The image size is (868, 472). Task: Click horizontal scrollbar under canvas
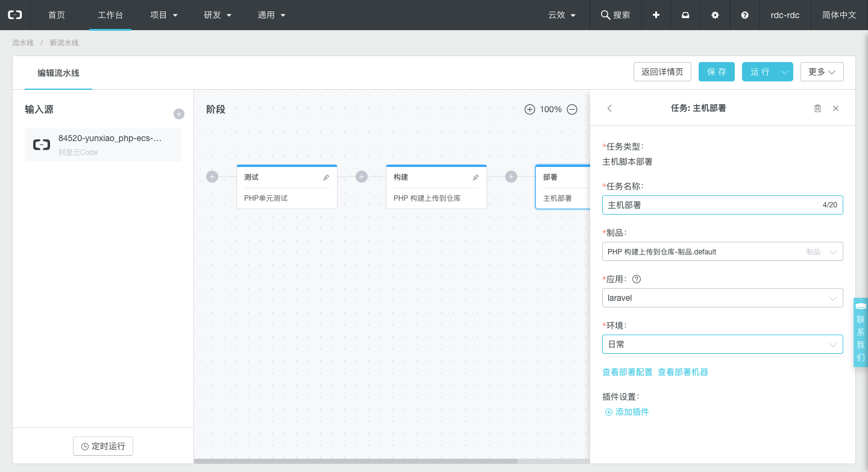(356, 462)
